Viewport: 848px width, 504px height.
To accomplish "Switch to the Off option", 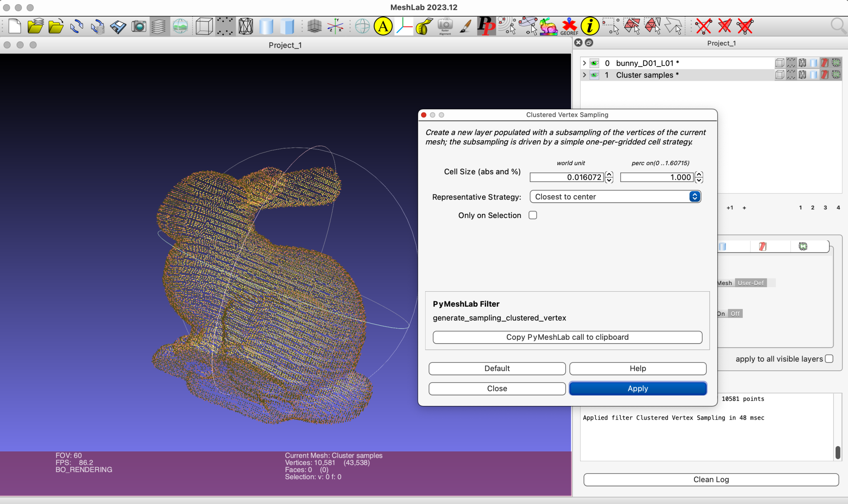I will point(735,314).
